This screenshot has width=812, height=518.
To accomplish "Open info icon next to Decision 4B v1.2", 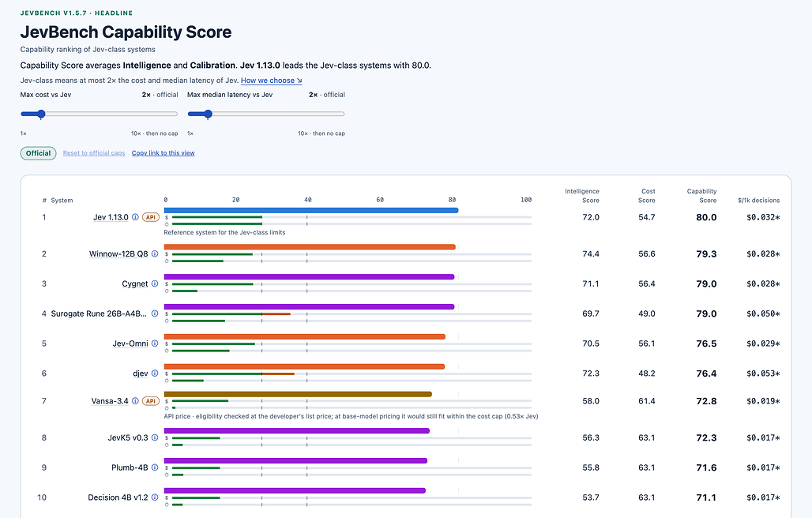I will coord(154,497).
